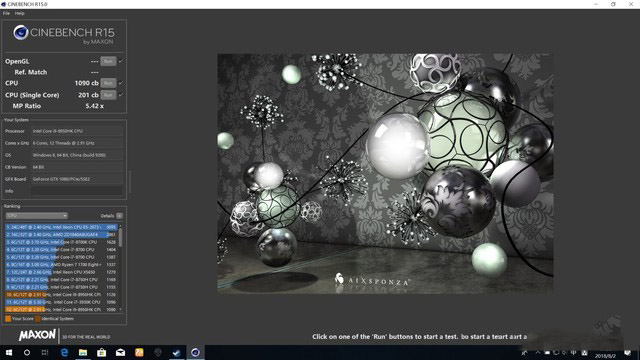Open the File menu
Image resolution: width=640 pixels, height=360 pixels.
click(6, 13)
